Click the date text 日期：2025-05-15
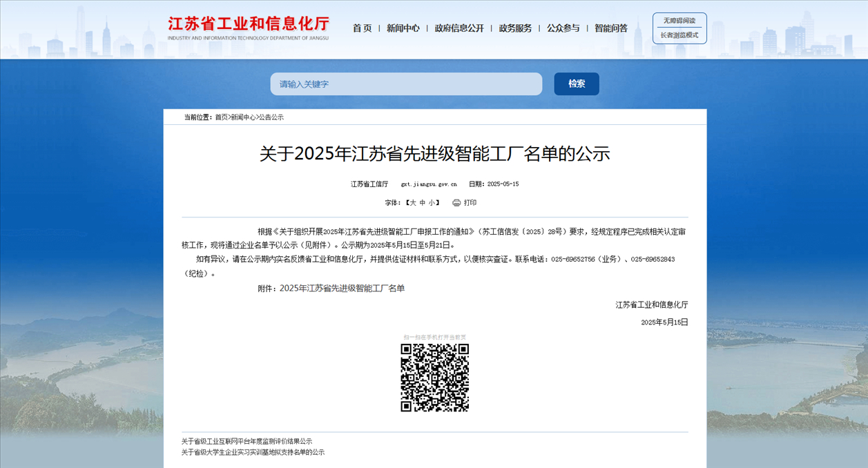 pyautogui.click(x=494, y=184)
